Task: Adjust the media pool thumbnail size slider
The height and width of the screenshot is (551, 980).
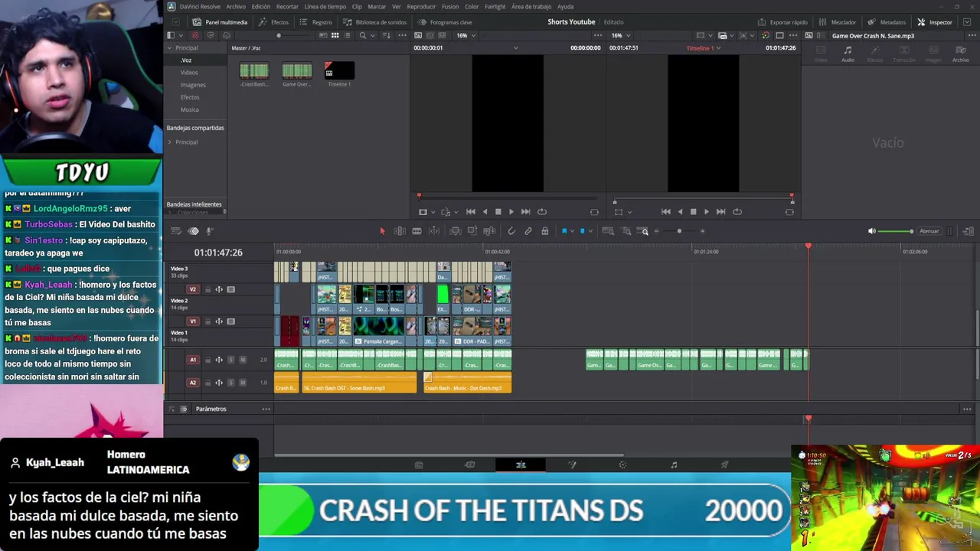Action: [279, 35]
